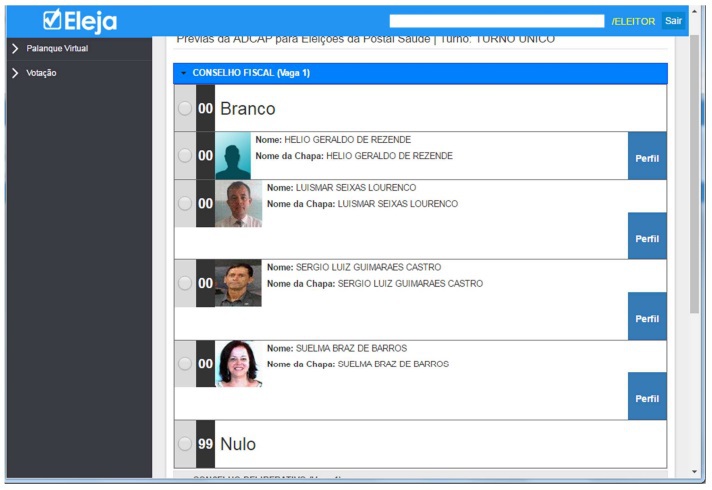Select the Branco vote radio button
This screenshot has height=490, width=712.
click(x=185, y=108)
